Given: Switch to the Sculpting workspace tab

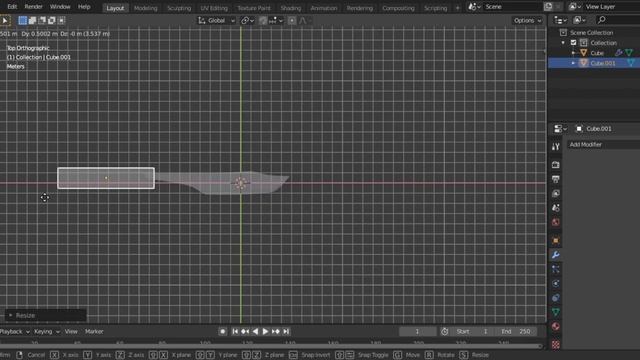Looking at the screenshot, I should pos(179,8).
